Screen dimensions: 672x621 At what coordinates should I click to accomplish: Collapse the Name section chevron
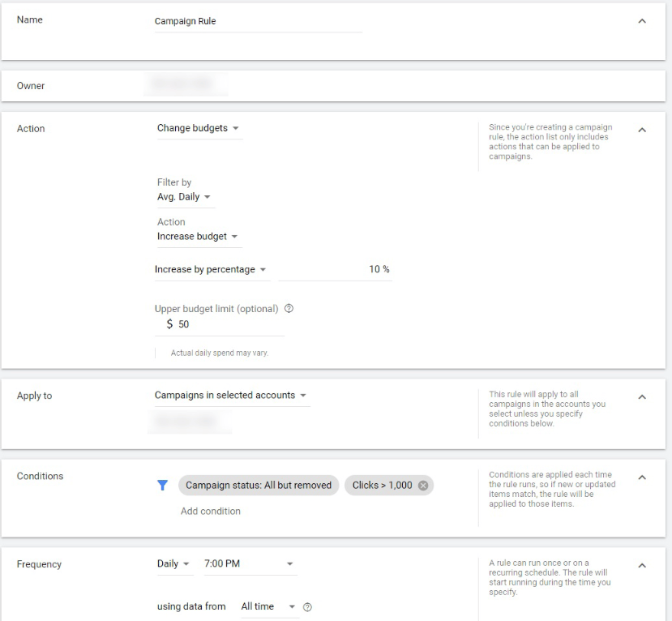(x=642, y=21)
